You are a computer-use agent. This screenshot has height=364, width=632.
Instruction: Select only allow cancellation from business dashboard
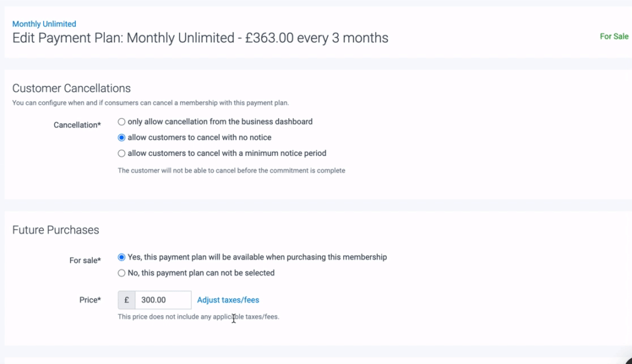pyautogui.click(x=121, y=121)
